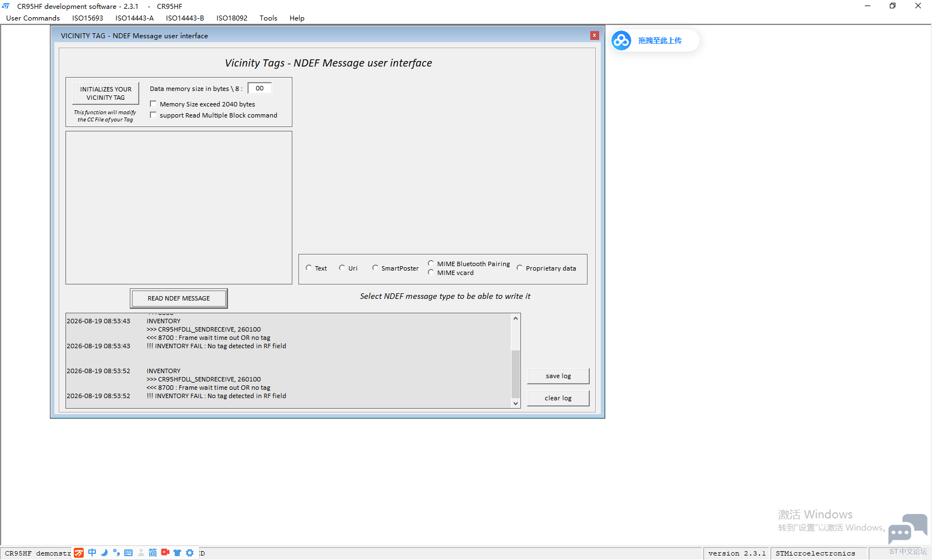Click the red video camera icon
Viewport: 932px width, 560px height.
point(165,552)
